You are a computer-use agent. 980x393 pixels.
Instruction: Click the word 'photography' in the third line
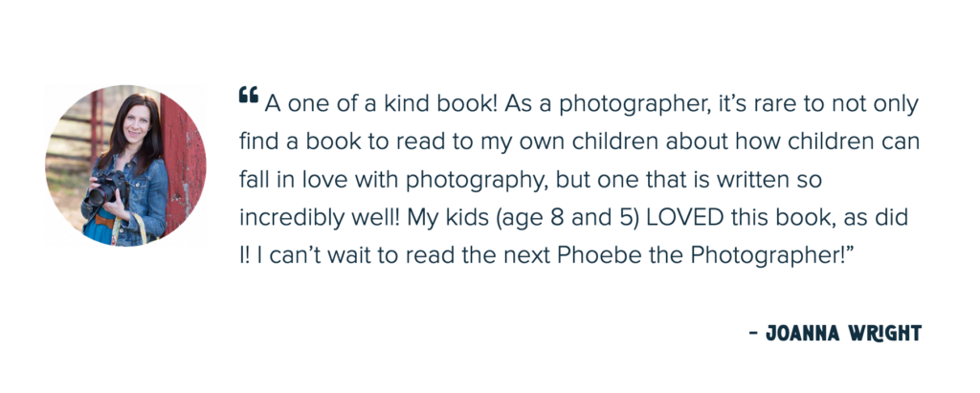point(478,181)
